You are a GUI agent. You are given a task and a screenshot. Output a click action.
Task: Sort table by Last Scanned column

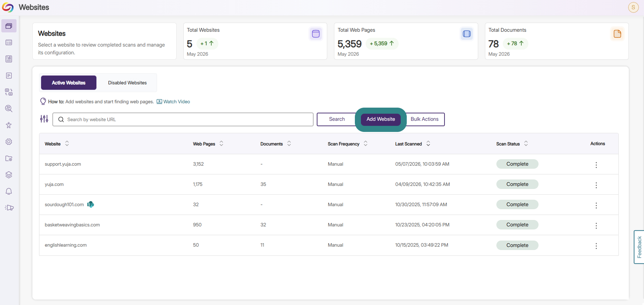[x=428, y=143]
